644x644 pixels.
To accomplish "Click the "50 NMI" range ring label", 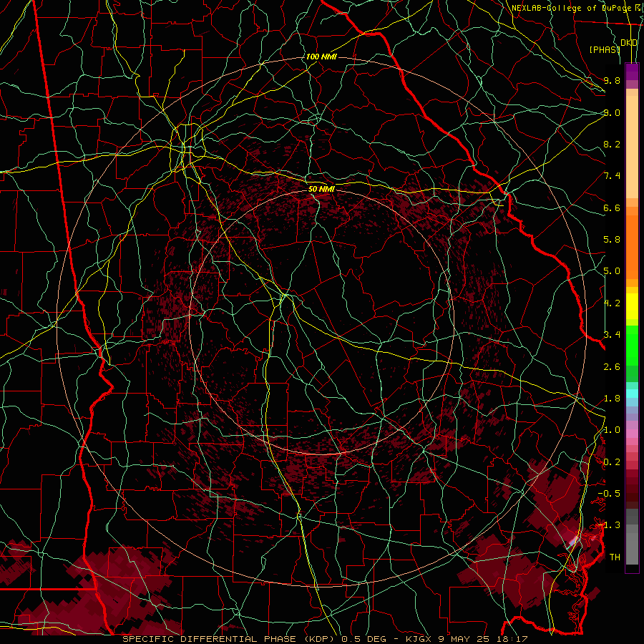I will coord(321,189).
